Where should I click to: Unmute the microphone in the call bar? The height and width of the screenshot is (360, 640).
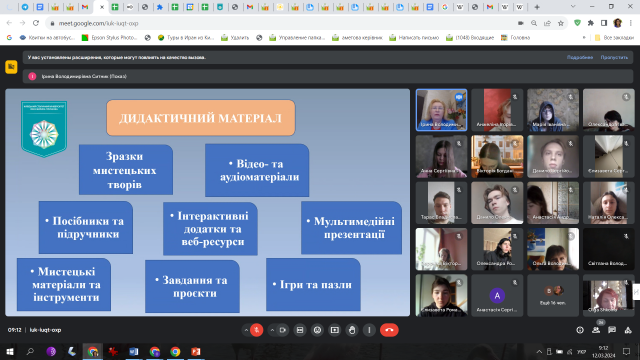(257, 330)
